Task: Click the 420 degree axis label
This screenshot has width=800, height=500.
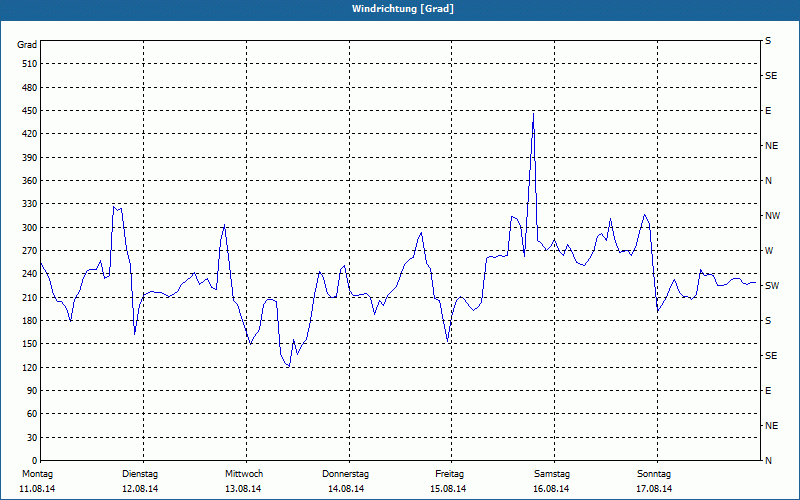Action: [x=30, y=134]
